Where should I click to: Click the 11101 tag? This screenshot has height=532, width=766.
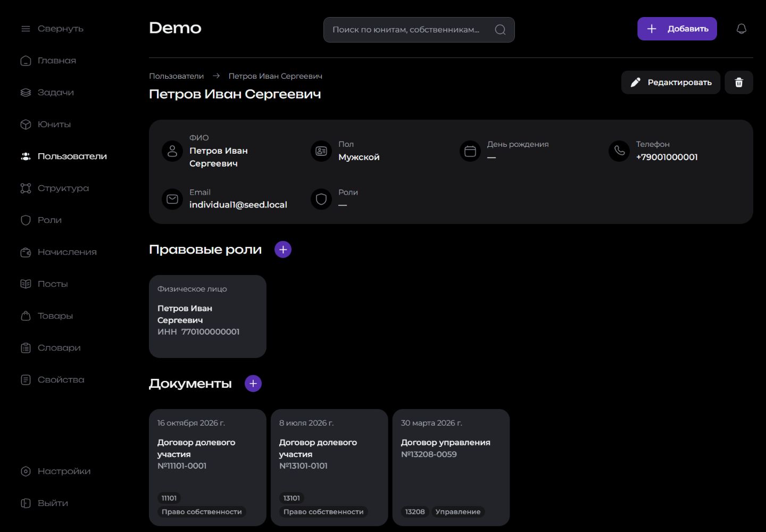click(169, 498)
